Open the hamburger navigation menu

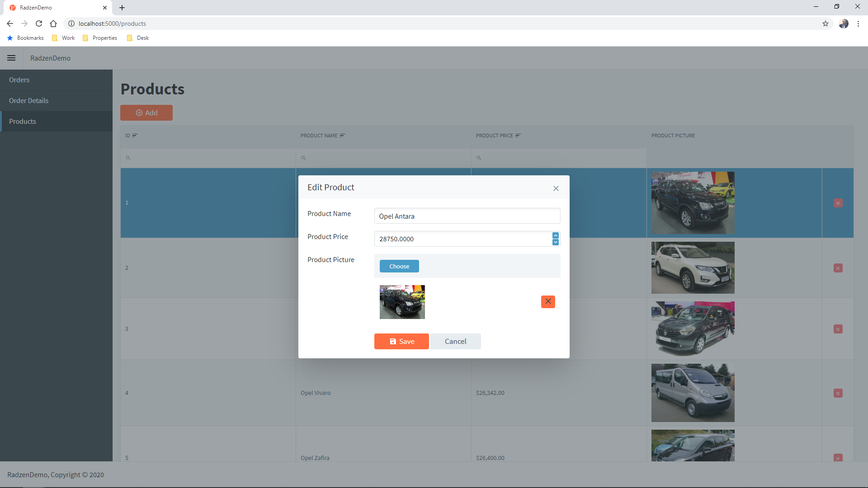(x=11, y=58)
